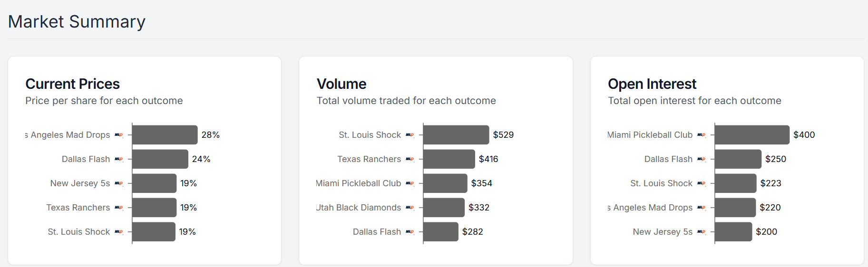868x267 pixels.
Task: Click the Dallas Flash label in Volume chart
Action: pos(377,232)
